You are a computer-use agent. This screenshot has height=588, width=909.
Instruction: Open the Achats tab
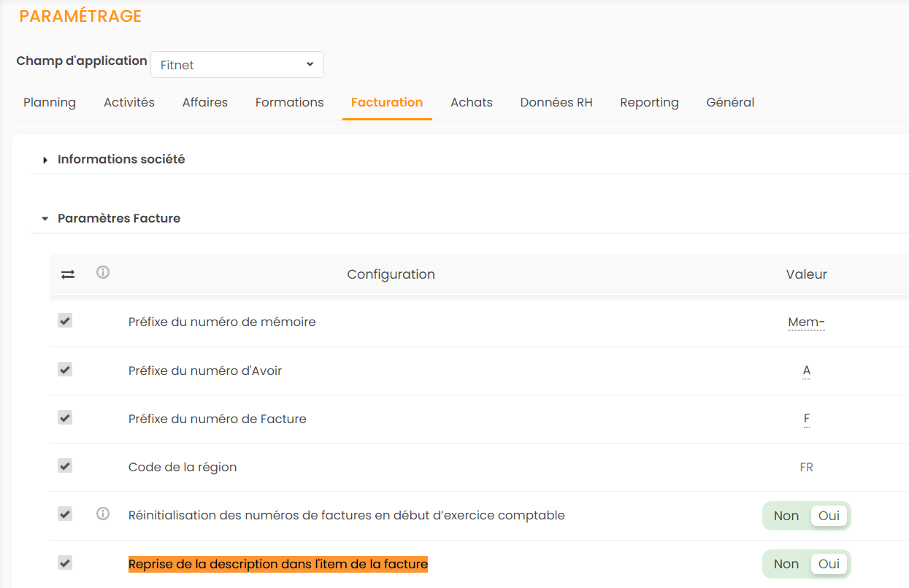click(471, 102)
